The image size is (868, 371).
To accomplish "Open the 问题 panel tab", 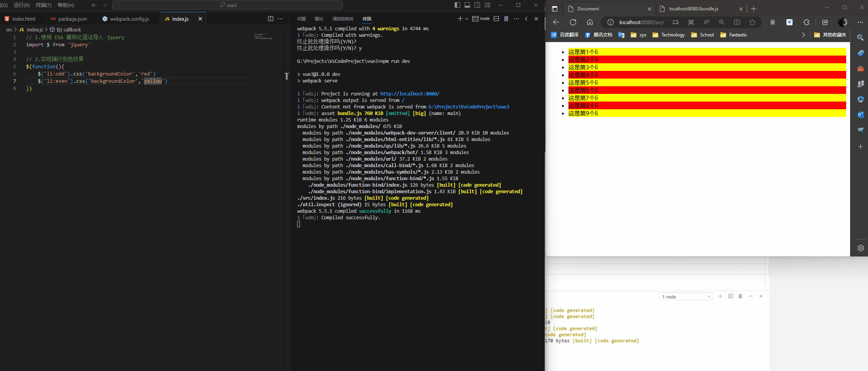I will pyautogui.click(x=301, y=19).
